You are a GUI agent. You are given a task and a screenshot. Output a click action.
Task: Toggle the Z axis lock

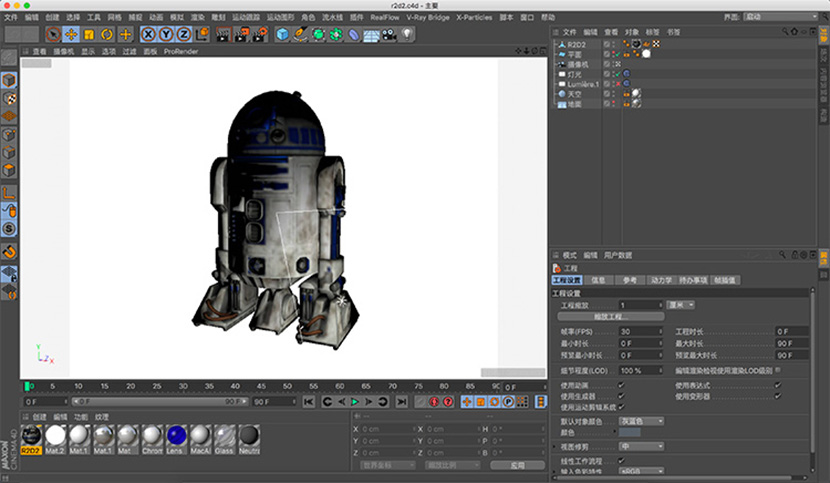(x=184, y=34)
